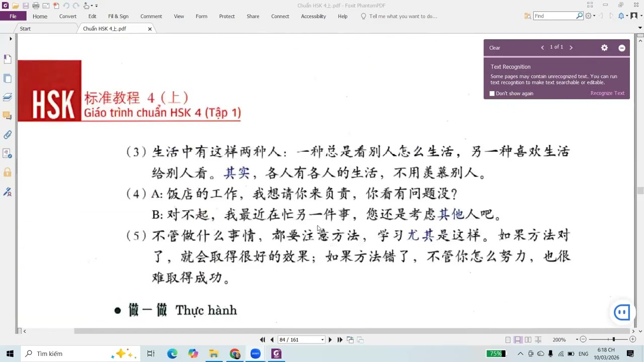
Task: Select continuous facing view mode
Action: click(x=538, y=340)
